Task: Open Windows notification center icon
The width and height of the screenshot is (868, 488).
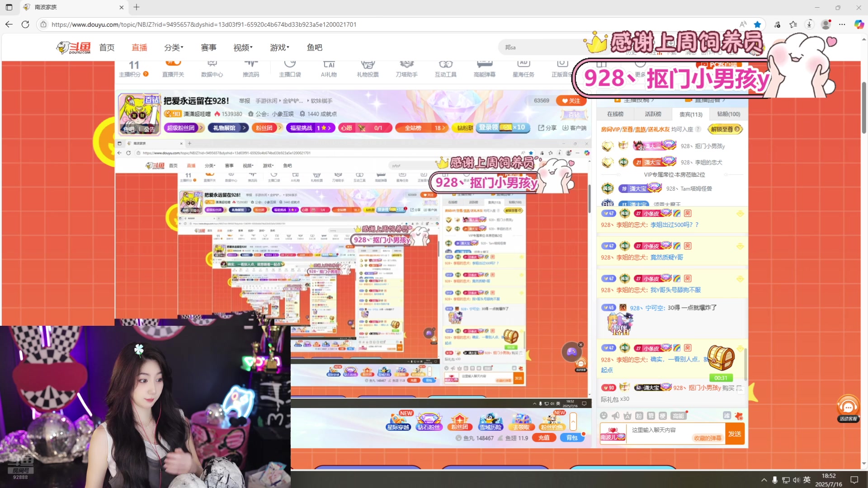Action: (x=854, y=480)
